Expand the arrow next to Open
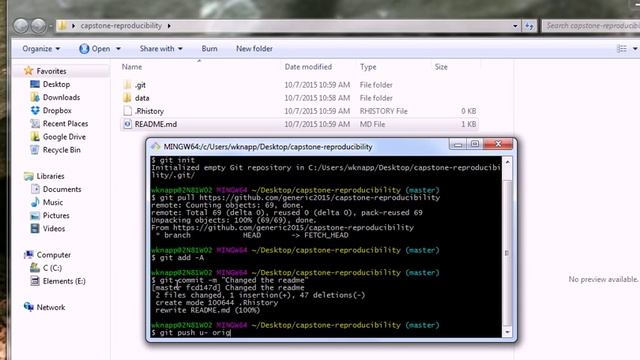Viewport: 640px width, 360px height. click(x=118, y=49)
